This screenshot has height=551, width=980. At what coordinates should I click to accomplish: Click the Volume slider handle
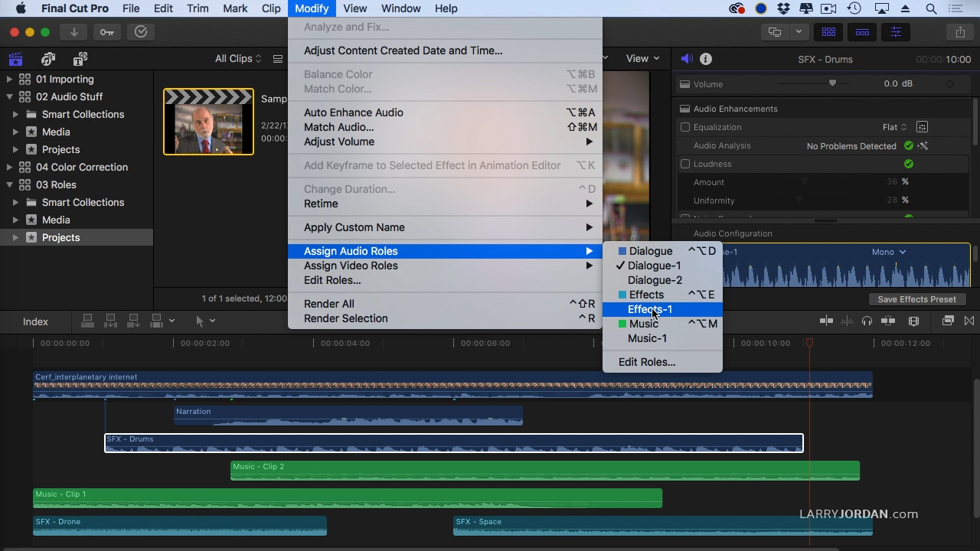pos(832,83)
